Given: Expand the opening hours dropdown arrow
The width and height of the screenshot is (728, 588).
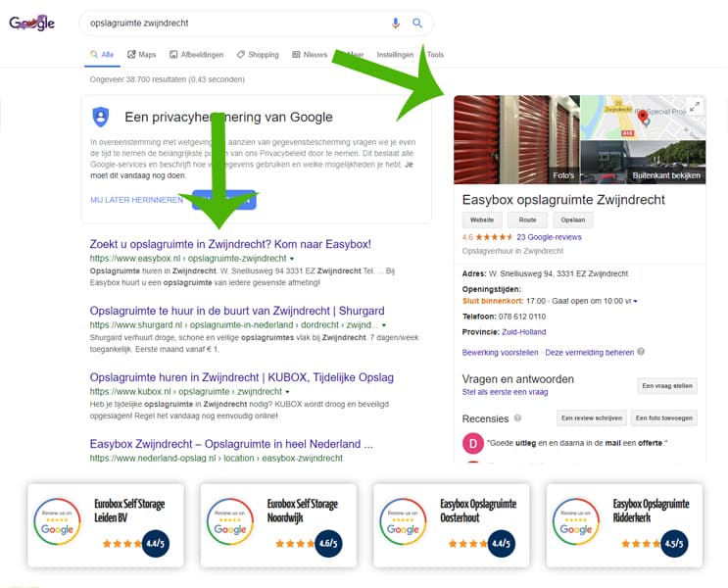Looking at the screenshot, I should 635,302.
